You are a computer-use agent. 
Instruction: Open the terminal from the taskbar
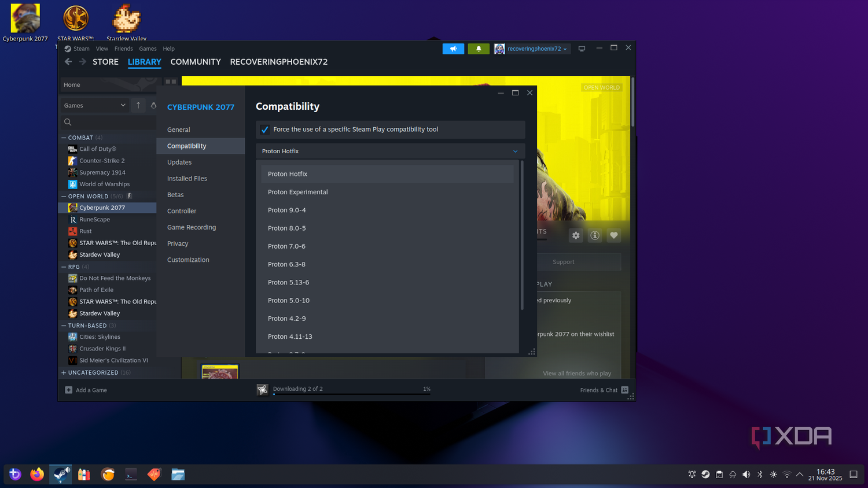click(x=131, y=475)
